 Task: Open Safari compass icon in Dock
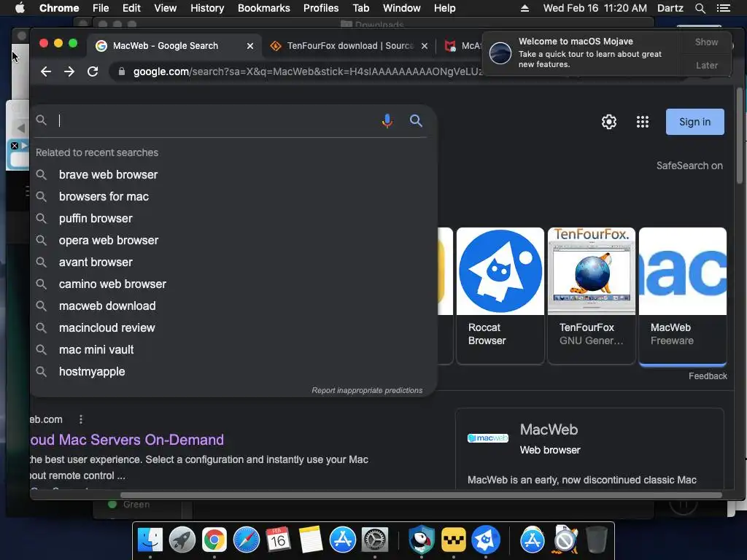coord(247,540)
